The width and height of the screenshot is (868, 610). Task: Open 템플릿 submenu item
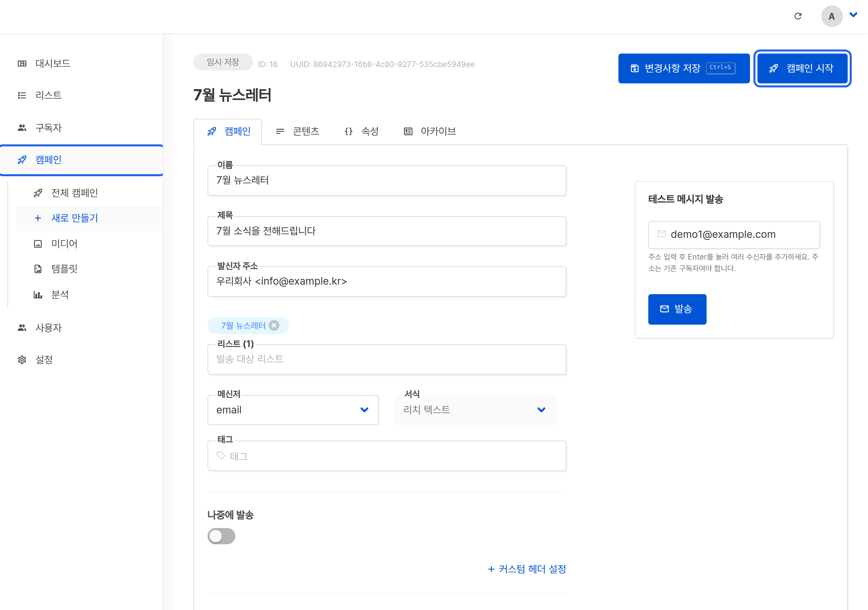click(x=89, y=269)
